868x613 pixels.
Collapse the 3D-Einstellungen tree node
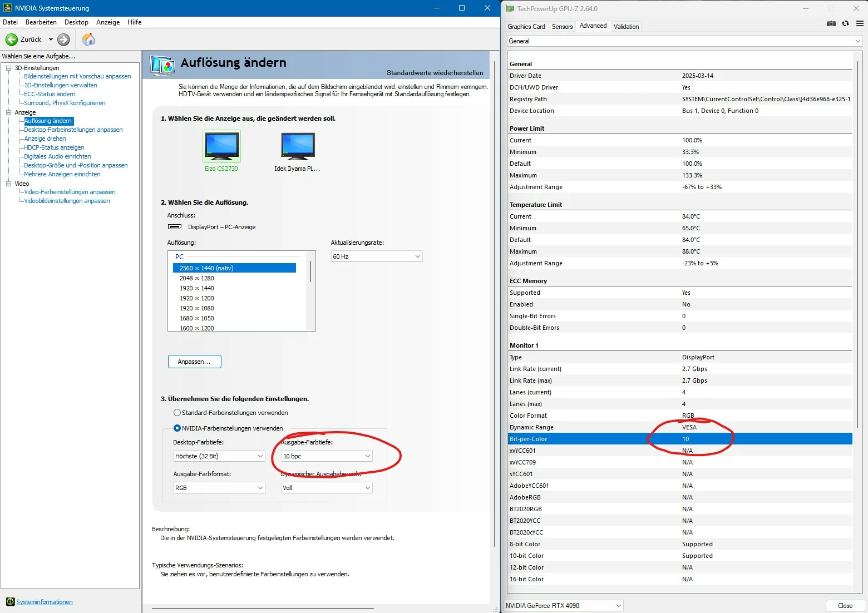(8, 68)
